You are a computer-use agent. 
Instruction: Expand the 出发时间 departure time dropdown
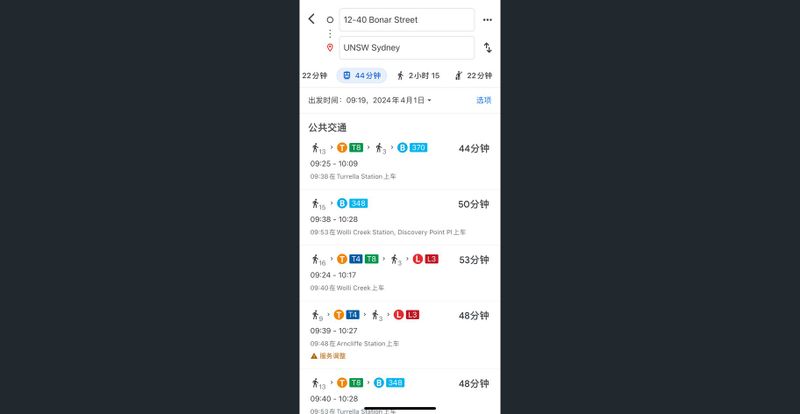[x=370, y=100]
